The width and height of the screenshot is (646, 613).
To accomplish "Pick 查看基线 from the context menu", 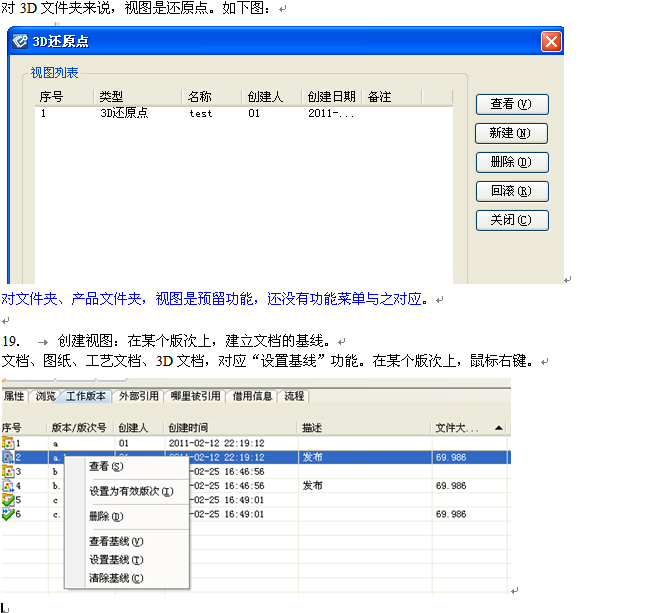I will click(x=116, y=541).
